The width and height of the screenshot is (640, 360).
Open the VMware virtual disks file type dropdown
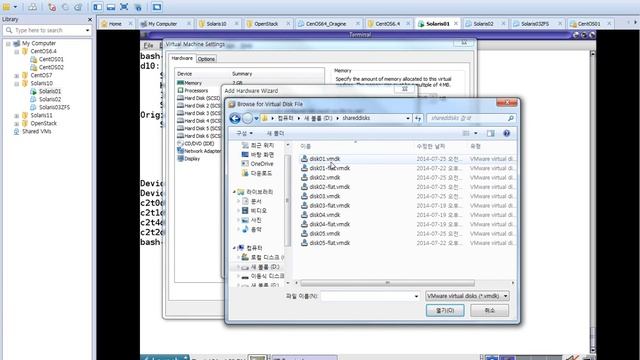pos(467,296)
